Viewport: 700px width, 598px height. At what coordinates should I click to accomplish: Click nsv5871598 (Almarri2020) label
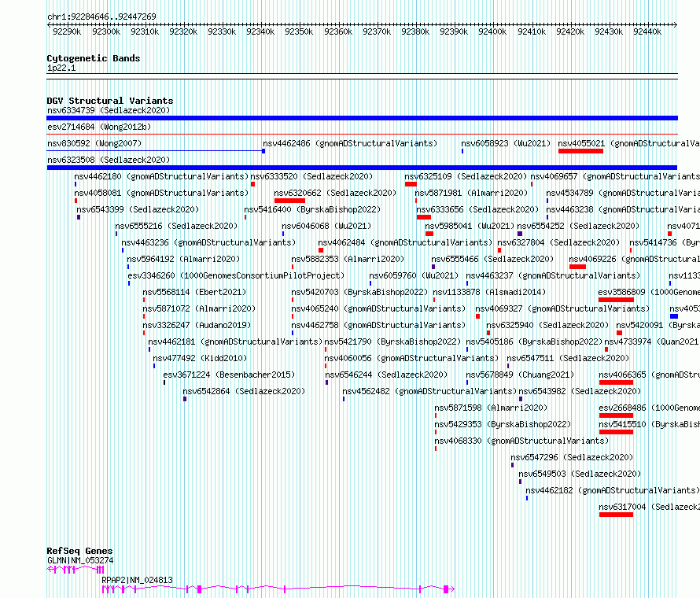coord(491,408)
